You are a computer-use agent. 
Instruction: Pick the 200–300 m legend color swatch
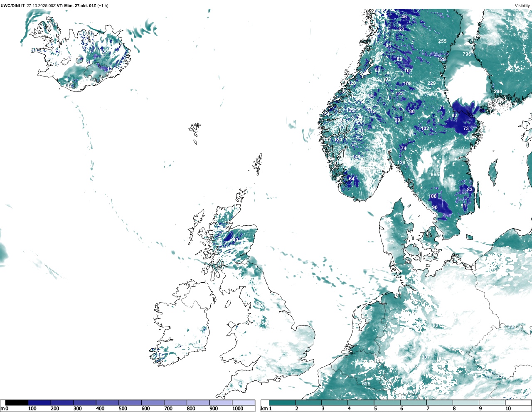(62, 402)
